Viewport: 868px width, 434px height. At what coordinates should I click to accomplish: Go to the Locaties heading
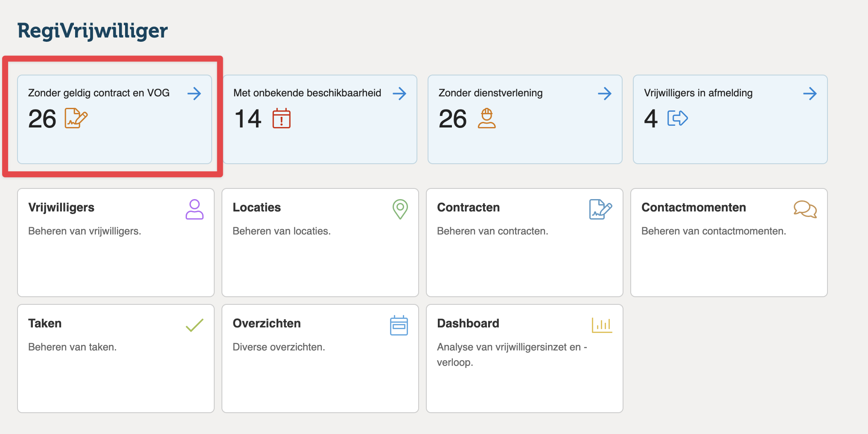pos(256,208)
